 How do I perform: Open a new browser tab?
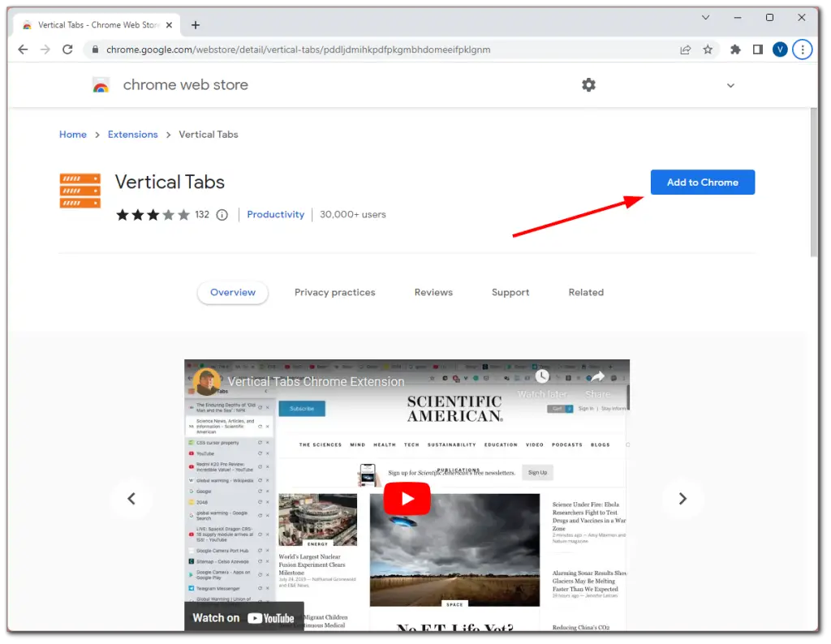[x=195, y=24]
